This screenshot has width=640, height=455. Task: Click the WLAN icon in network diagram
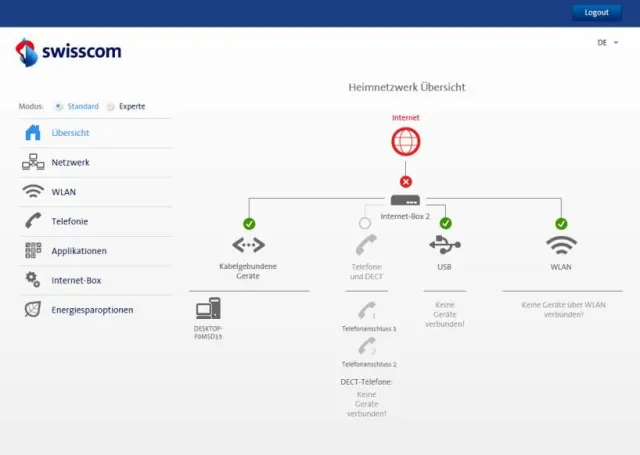click(561, 245)
